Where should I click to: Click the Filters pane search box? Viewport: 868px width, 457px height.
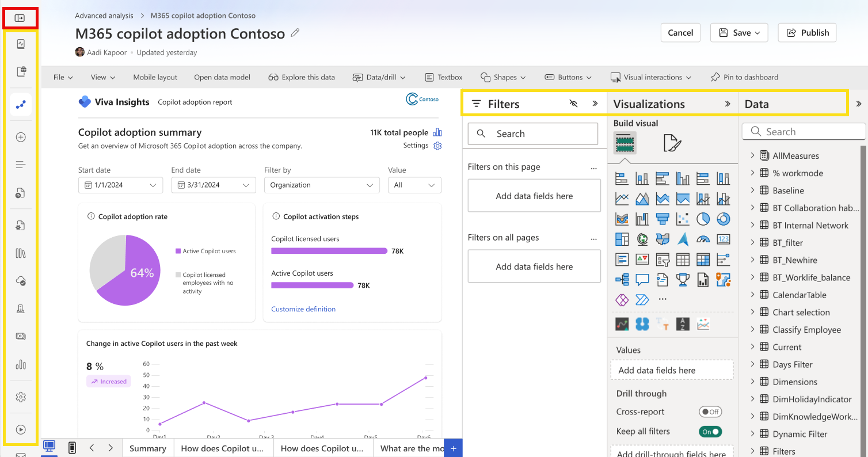click(x=533, y=134)
